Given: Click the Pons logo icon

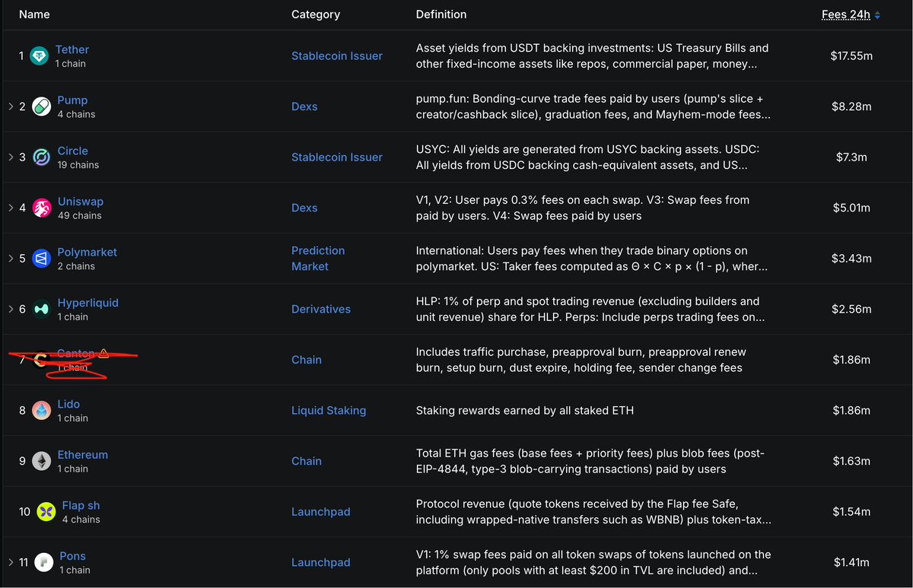Looking at the screenshot, I should click(x=44, y=562).
